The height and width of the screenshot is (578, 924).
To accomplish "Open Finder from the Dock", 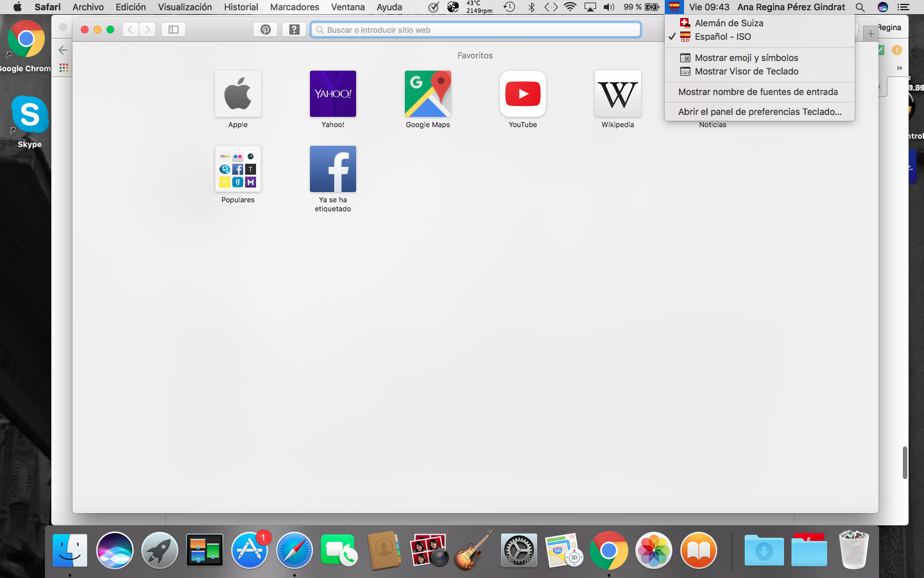I will pos(70,550).
